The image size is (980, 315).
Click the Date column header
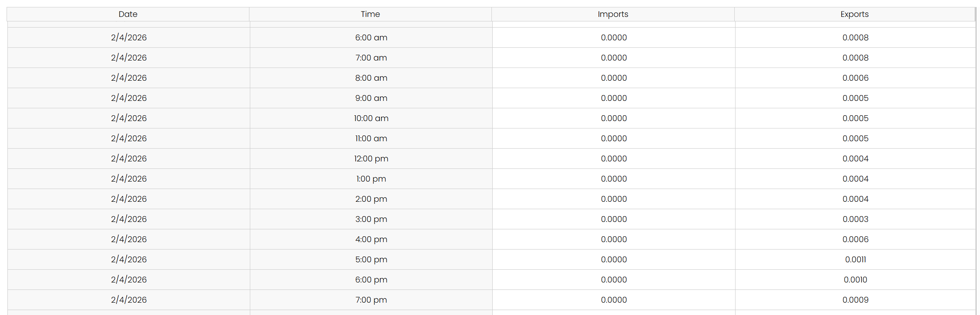[x=128, y=14]
